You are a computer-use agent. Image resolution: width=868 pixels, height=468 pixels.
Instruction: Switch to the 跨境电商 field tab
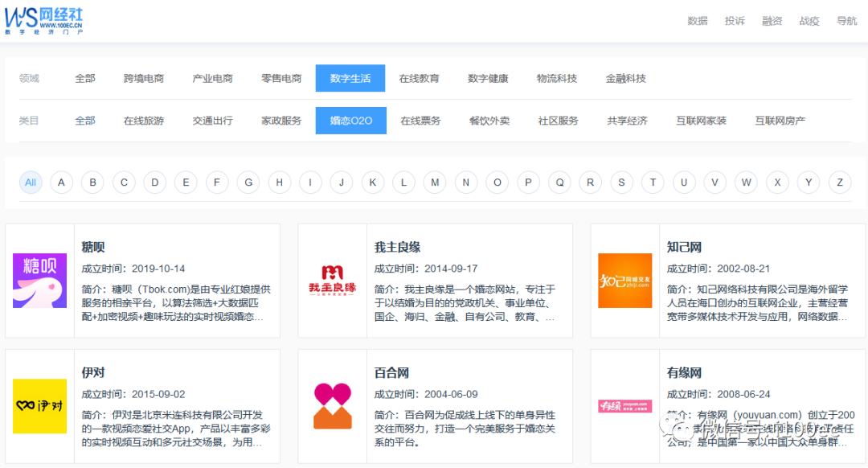[x=144, y=79]
